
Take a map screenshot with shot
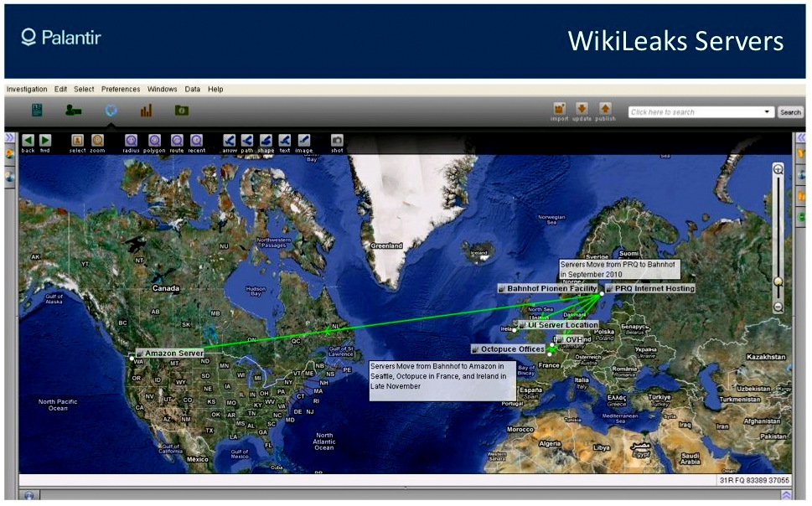(337, 140)
